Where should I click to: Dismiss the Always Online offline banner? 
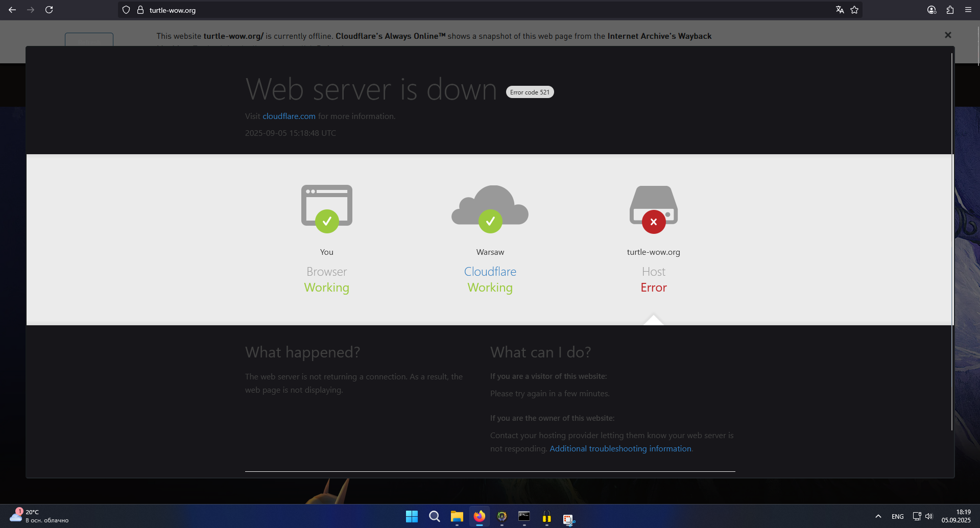948,35
